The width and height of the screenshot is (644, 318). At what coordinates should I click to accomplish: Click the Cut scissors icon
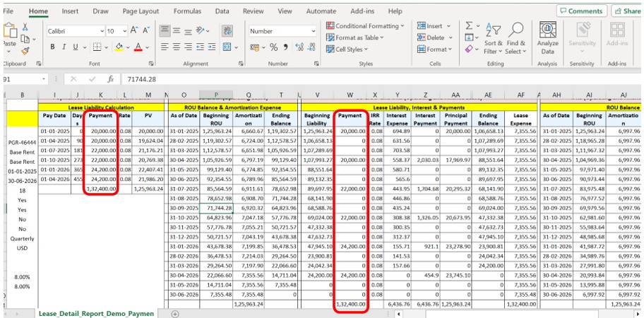(x=25, y=27)
